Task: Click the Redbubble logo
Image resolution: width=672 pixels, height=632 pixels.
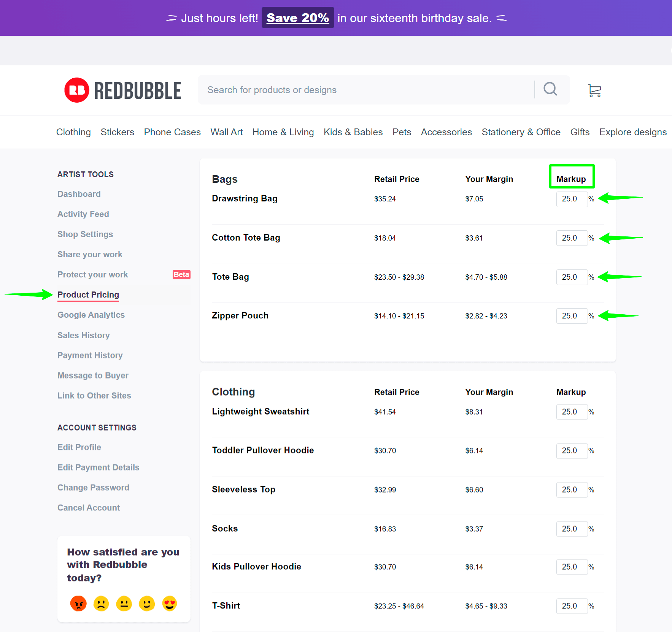Action: tap(122, 90)
